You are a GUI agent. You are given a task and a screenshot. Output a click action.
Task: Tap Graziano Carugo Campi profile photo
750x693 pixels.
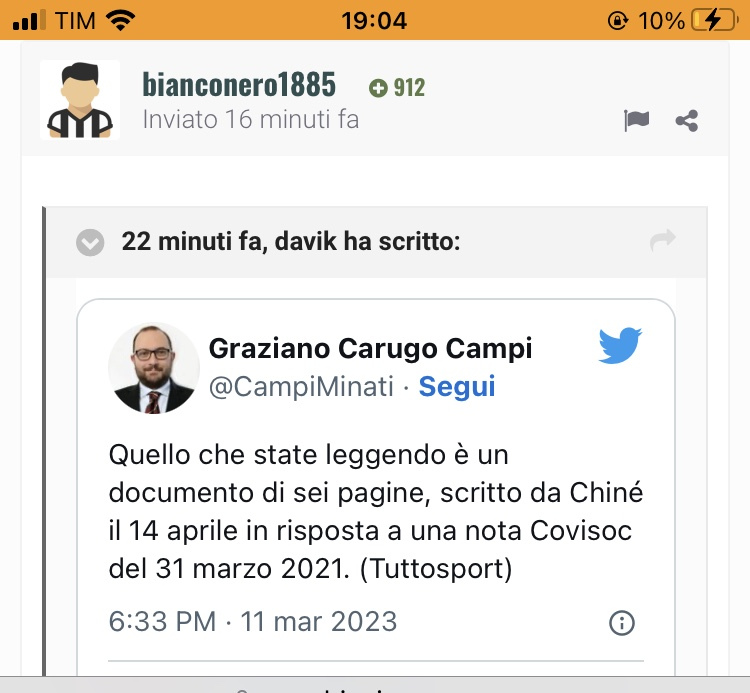click(154, 368)
